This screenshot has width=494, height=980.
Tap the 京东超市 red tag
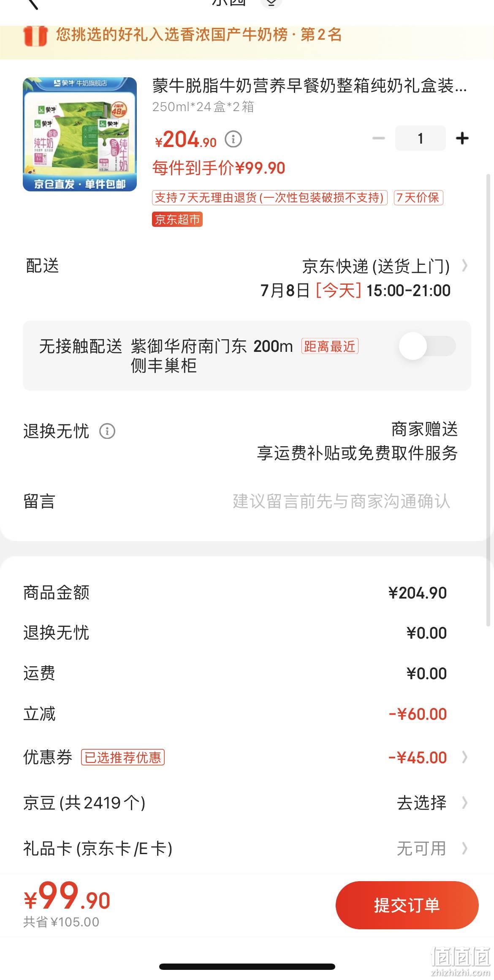tap(177, 219)
